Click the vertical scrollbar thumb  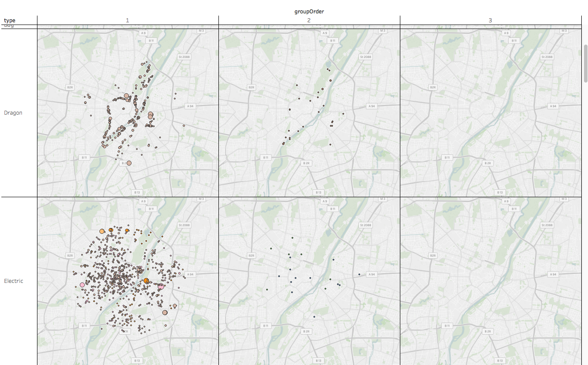pyautogui.click(x=586, y=63)
